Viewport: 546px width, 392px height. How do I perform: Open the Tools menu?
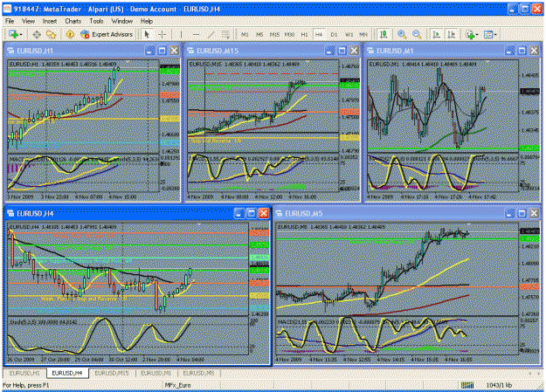[96, 21]
